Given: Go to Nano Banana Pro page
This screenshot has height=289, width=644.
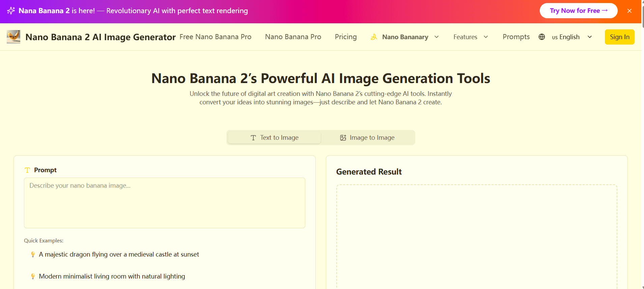Looking at the screenshot, I should (293, 37).
